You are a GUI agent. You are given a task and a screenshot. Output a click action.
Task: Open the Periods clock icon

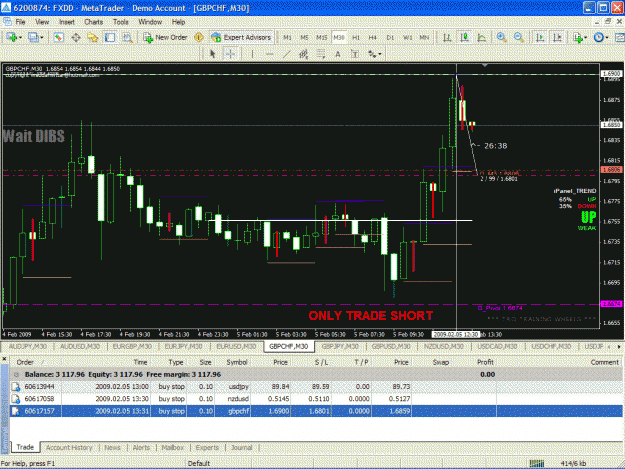click(x=598, y=37)
